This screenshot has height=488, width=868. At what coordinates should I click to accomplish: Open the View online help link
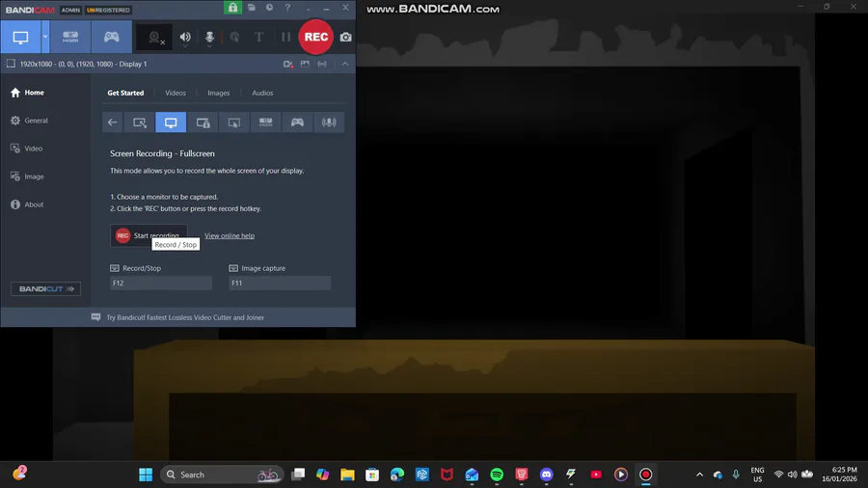pyautogui.click(x=230, y=235)
